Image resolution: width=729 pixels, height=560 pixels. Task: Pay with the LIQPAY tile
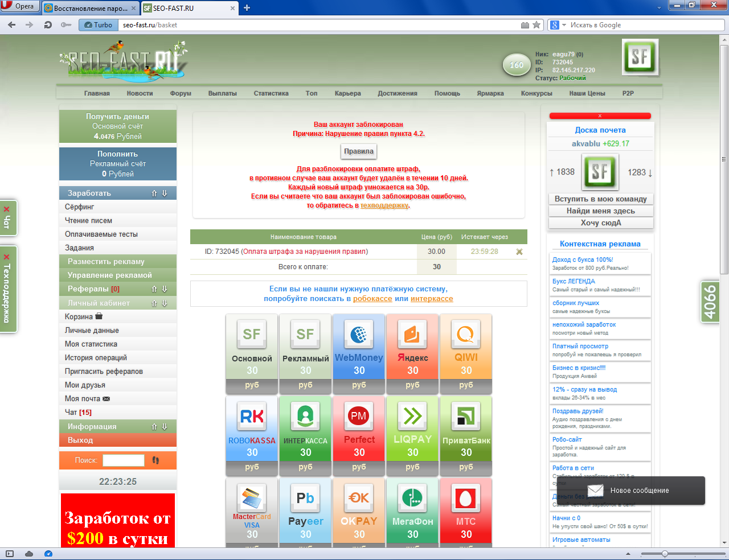coord(412,436)
